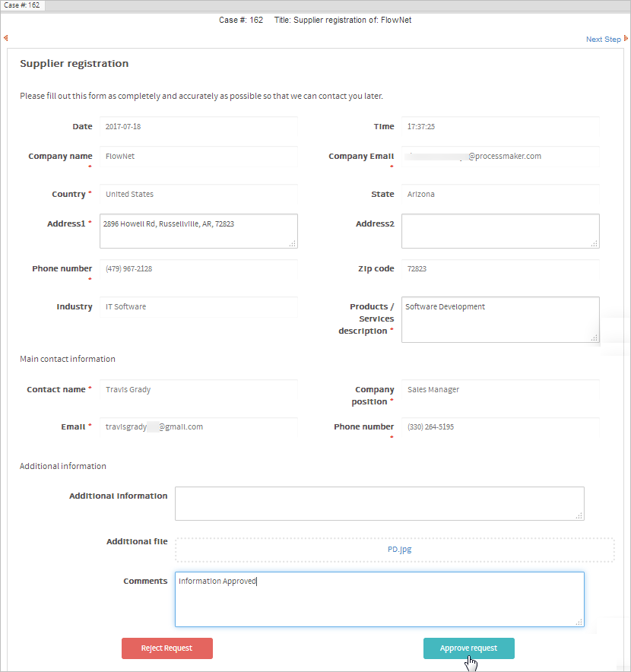This screenshot has height=672, width=631.
Task: Click the Company position field showing Sales Manager
Action: pos(500,390)
